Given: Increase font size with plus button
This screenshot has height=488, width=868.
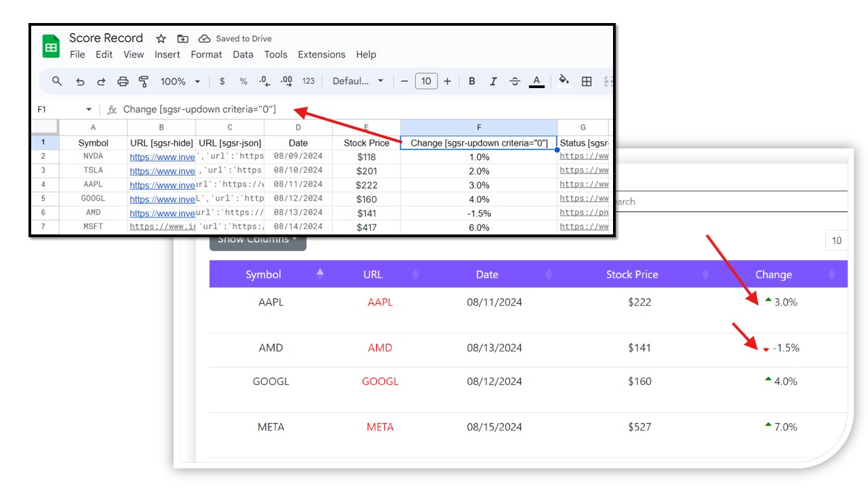Looking at the screenshot, I should pos(448,81).
